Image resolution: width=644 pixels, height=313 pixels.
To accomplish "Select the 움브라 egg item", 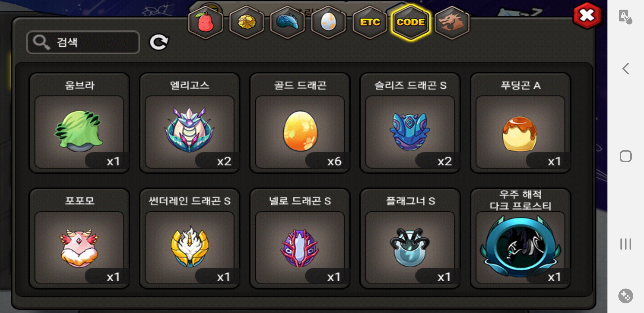I will (x=79, y=123).
